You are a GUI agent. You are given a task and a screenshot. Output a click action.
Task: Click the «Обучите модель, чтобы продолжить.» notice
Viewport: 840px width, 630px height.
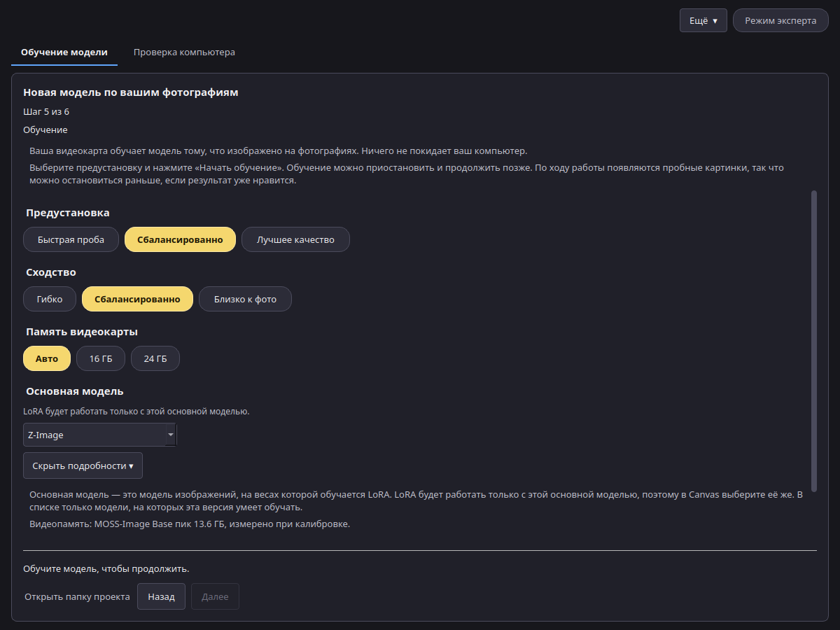click(106, 568)
